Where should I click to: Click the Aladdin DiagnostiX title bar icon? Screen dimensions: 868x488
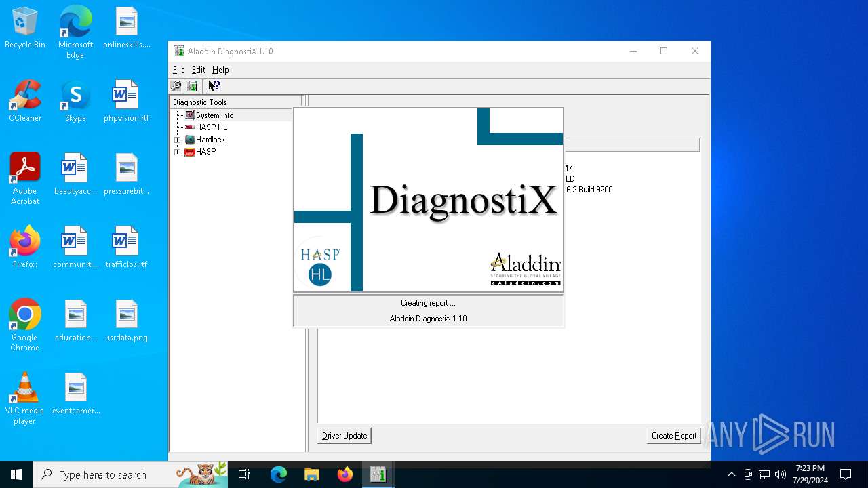pyautogui.click(x=179, y=52)
